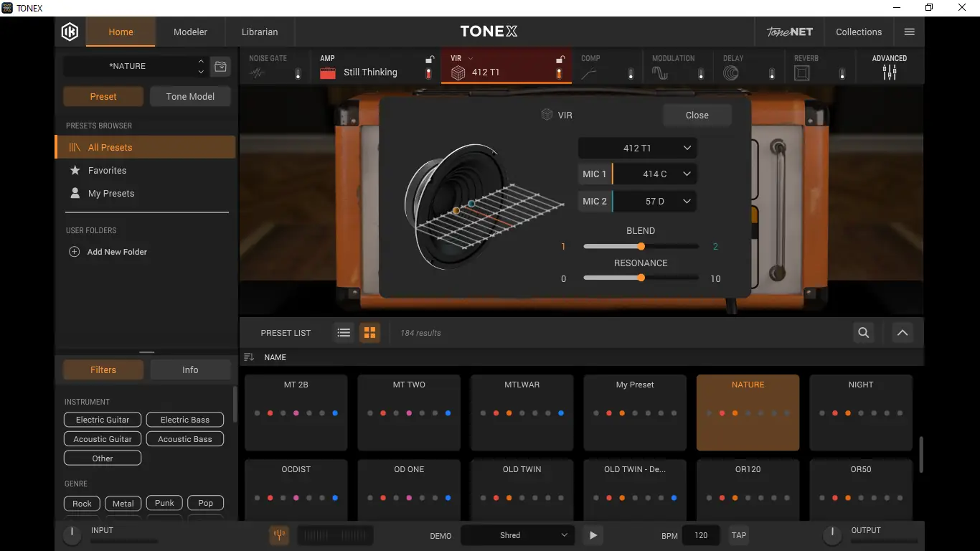Click the BLEND slider handle

click(641, 247)
